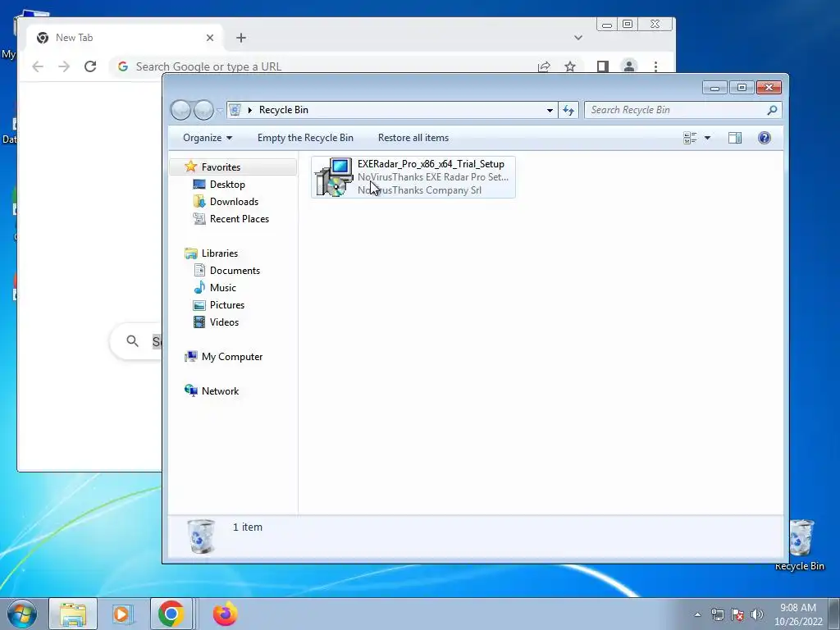Open Explorer help question mark icon

click(765, 138)
